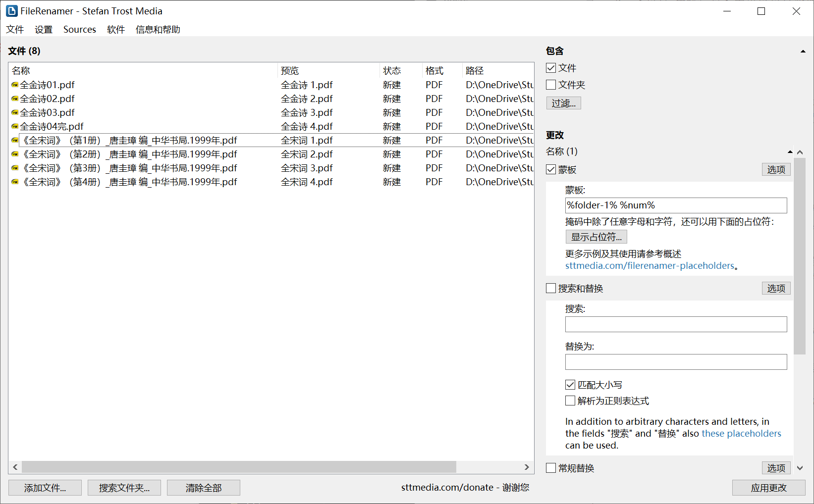
Task: Enable the 常规替换 checkbox
Action: click(551, 468)
